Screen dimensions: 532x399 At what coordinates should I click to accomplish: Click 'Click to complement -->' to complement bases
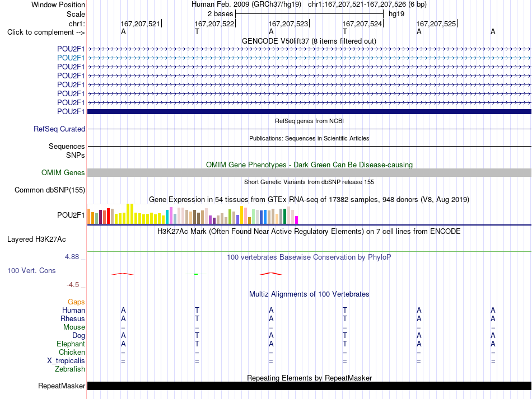pyautogui.click(x=46, y=32)
